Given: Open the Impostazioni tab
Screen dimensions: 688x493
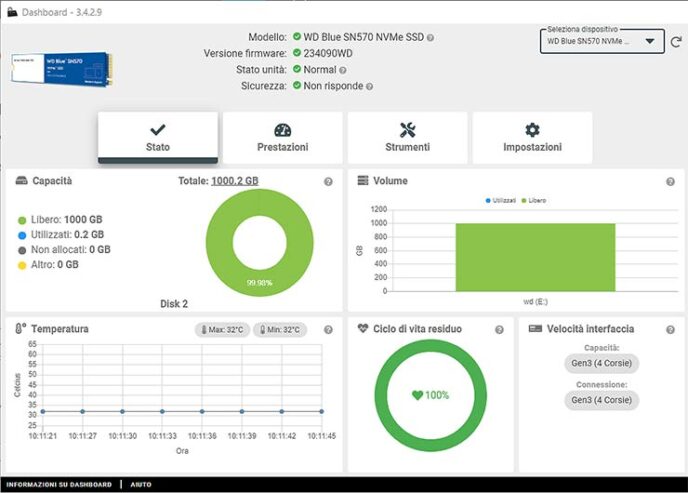Looking at the screenshot, I should 532,138.
